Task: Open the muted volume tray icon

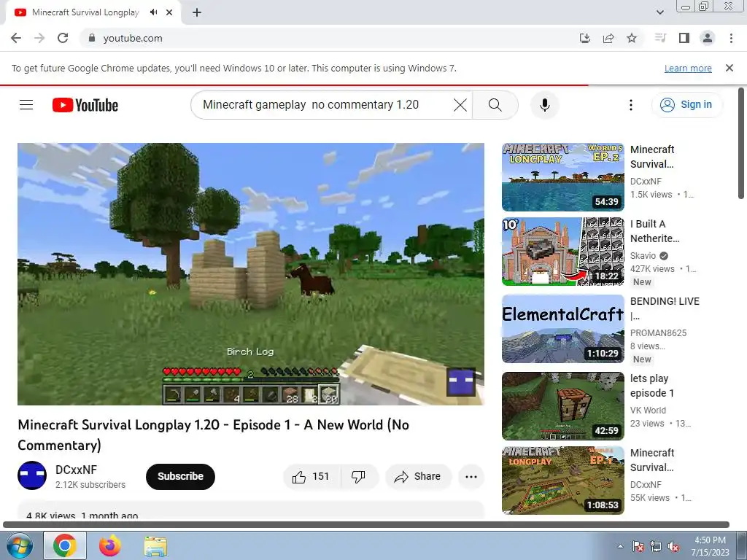Action: pyautogui.click(x=673, y=546)
